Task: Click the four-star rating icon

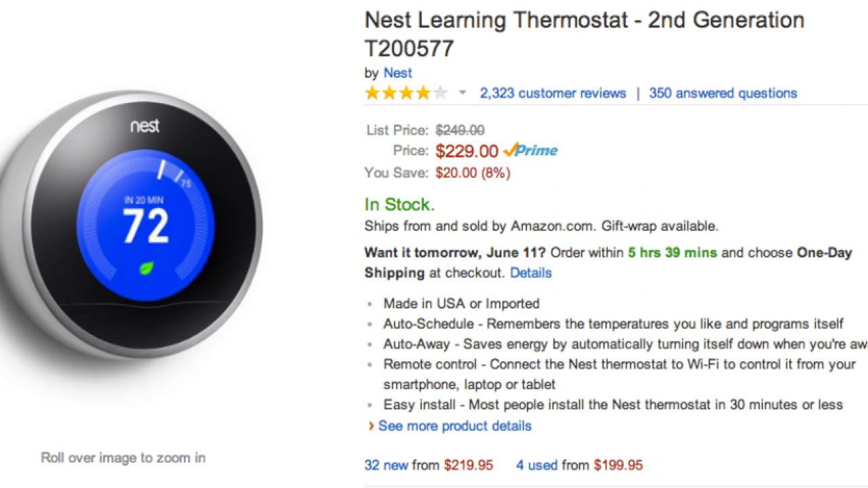Action: point(406,94)
